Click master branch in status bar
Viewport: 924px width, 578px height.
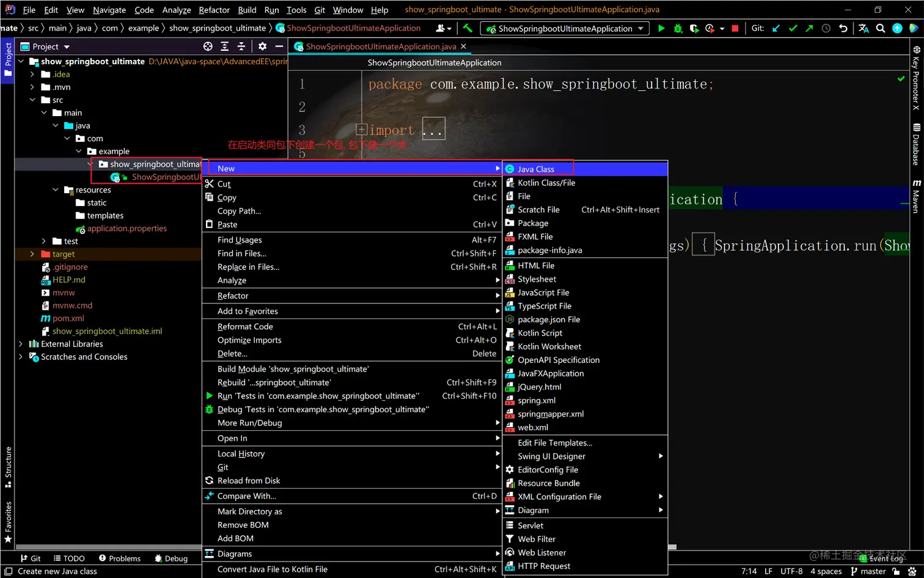(868, 571)
